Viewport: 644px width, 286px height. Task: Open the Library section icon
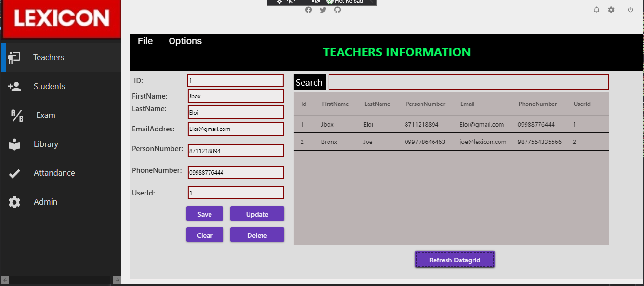pyautogui.click(x=14, y=144)
